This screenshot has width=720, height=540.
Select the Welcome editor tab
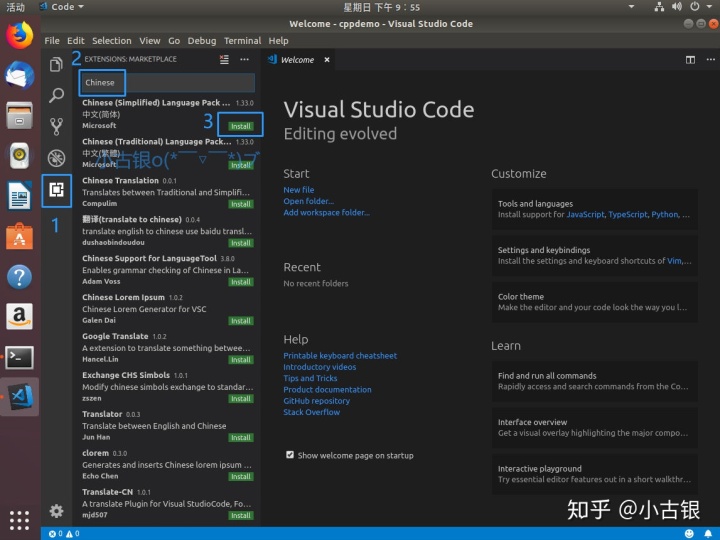297,60
